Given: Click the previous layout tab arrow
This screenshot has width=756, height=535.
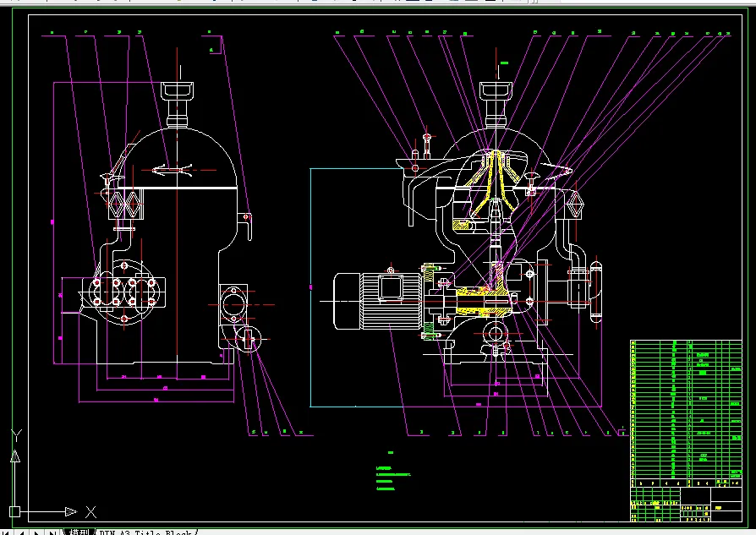Looking at the screenshot, I should [21, 532].
